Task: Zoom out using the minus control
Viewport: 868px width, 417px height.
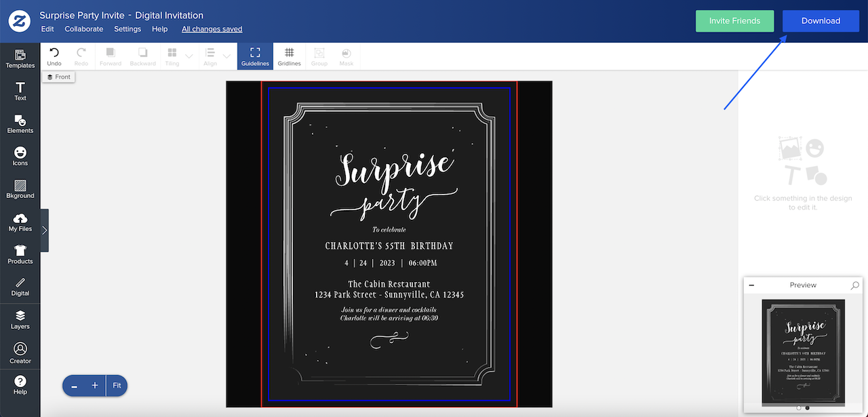Action: pyautogui.click(x=74, y=385)
